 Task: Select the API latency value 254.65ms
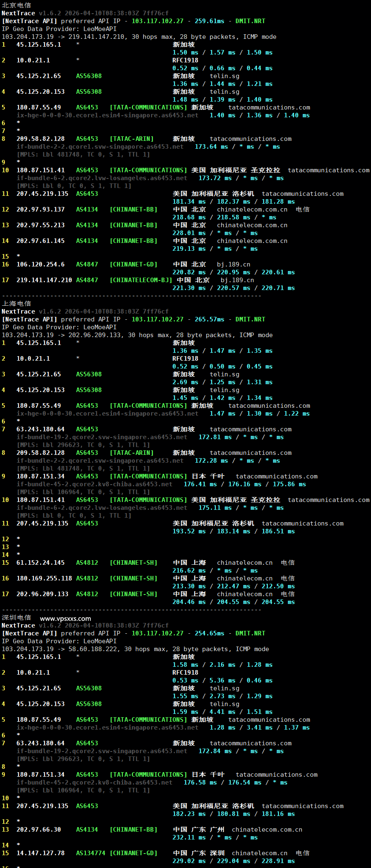click(210, 633)
